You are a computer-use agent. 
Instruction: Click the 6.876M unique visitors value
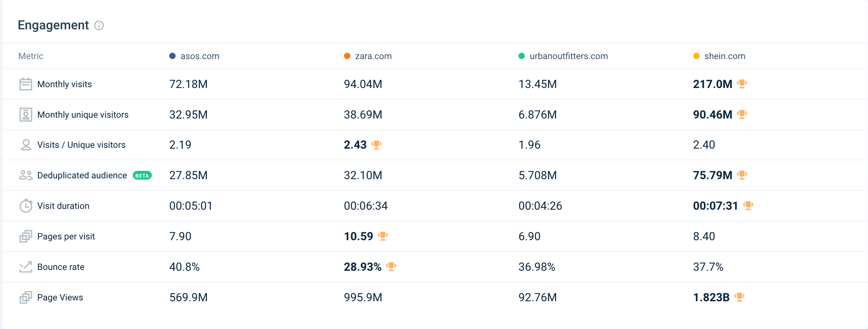coord(538,115)
